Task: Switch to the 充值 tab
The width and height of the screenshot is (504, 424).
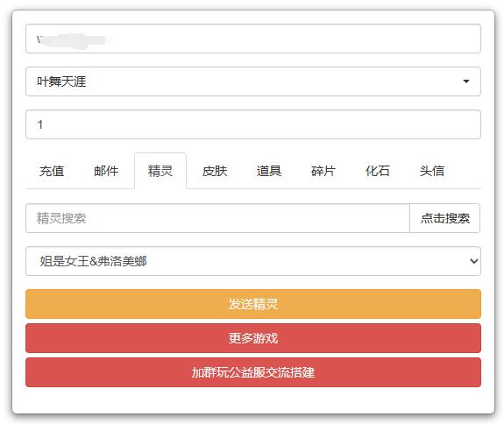Action: pos(52,171)
